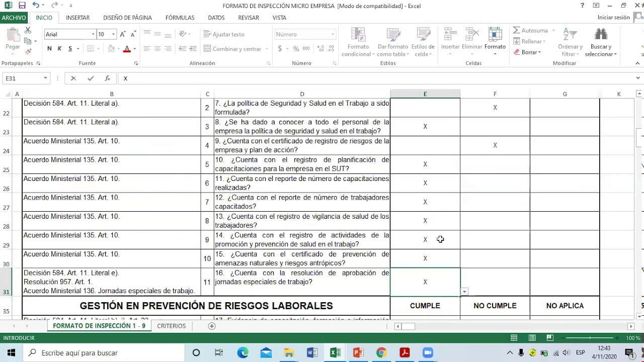644x362 pixels.
Task: Click the font color red A swatch
Action: tap(126, 49)
